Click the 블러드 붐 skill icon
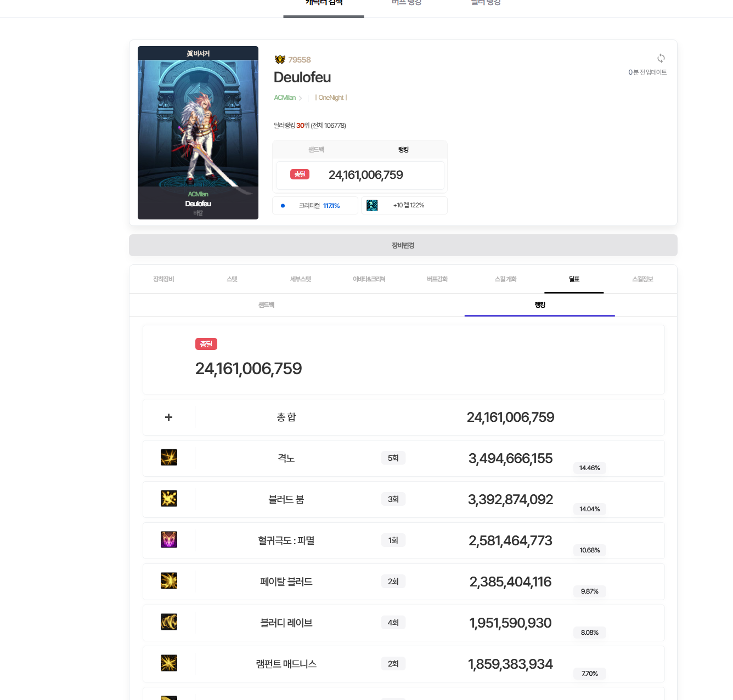The height and width of the screenshot is (700, 733). [169, 499]
